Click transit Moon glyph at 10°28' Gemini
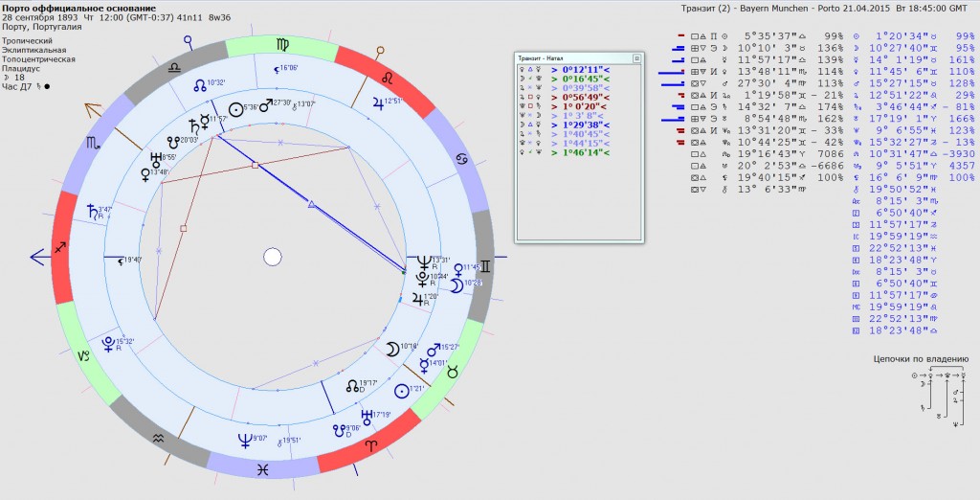The image size is (980, 500). [457, 286]
